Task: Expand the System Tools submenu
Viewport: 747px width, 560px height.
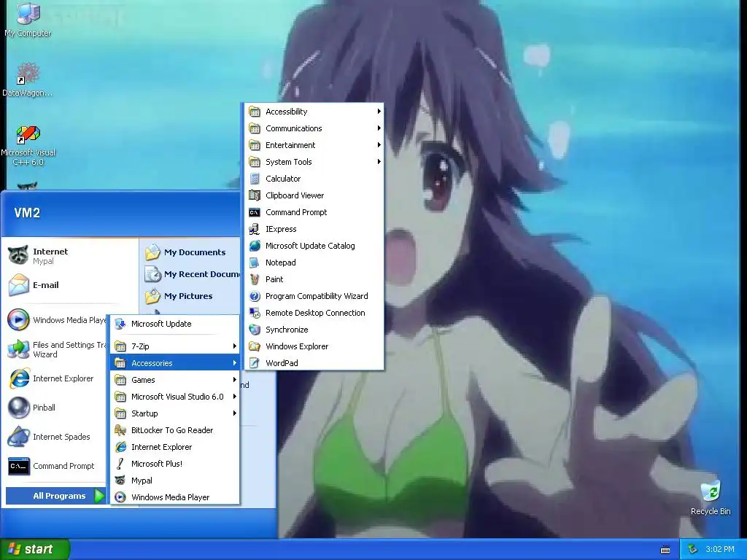Action: [314, 162]
